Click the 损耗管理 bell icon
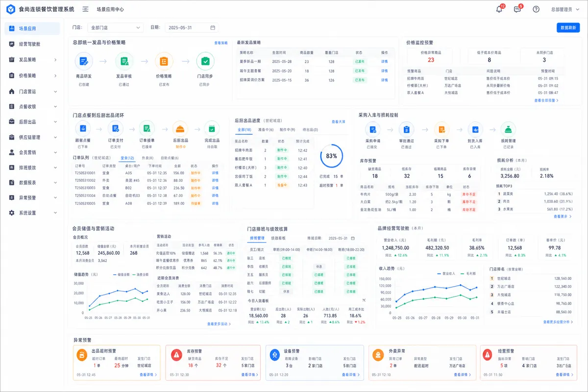This screenshot has width=588, height=392. [x=508, y=129]
